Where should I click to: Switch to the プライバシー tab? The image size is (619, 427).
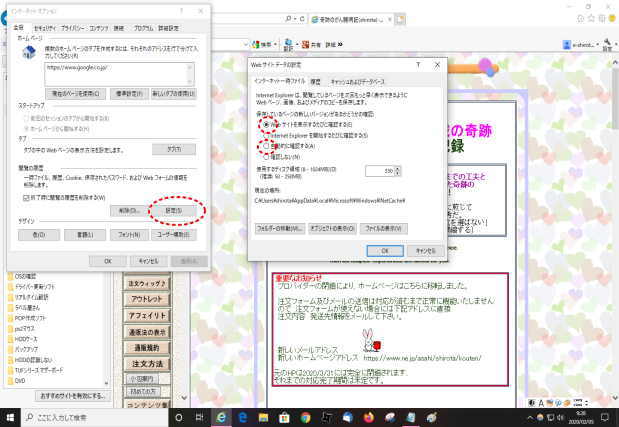72,28
